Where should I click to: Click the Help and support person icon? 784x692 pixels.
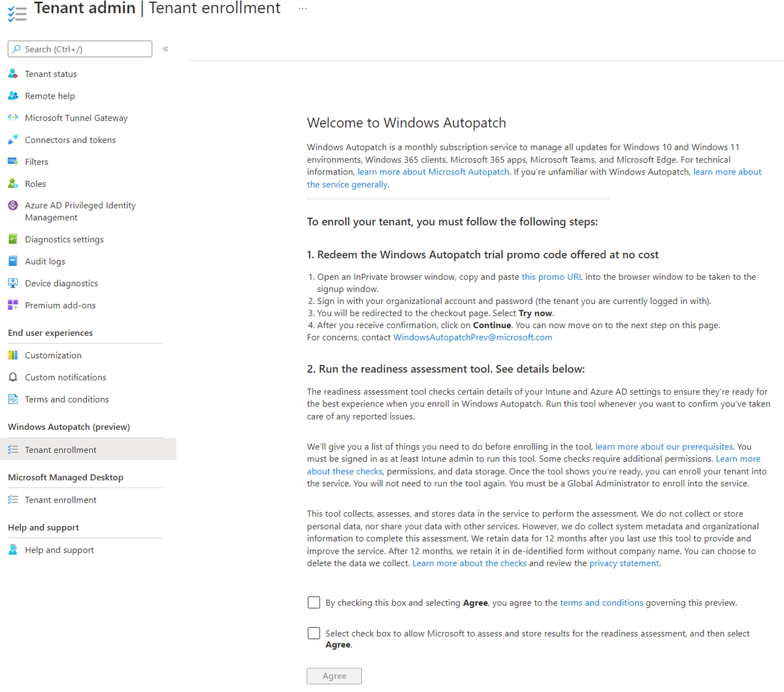coord(13,550)
